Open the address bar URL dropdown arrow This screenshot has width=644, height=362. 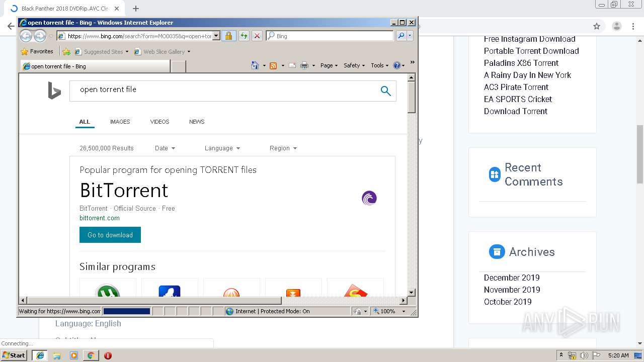click(216, 36)
